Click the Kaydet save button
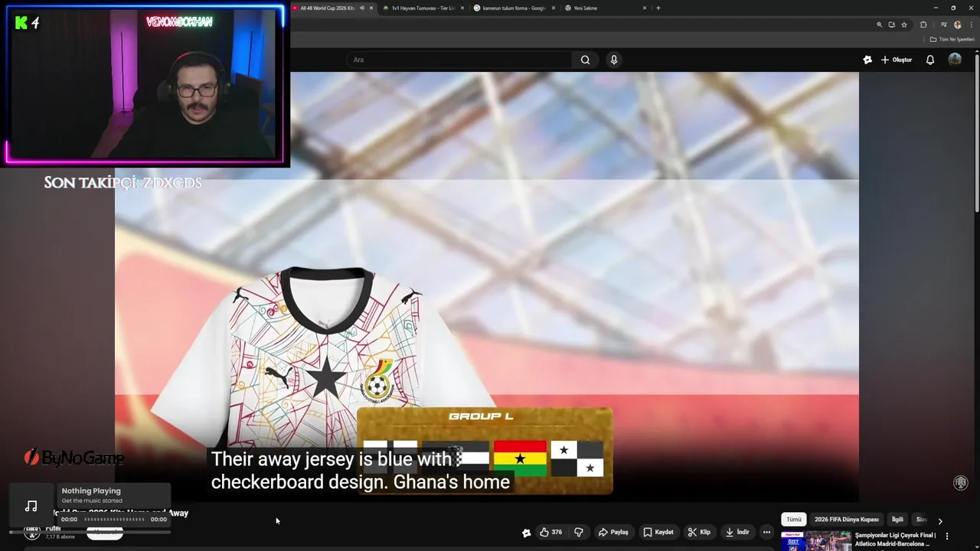This screenshot has width=980, height=551. coord(658,532)
